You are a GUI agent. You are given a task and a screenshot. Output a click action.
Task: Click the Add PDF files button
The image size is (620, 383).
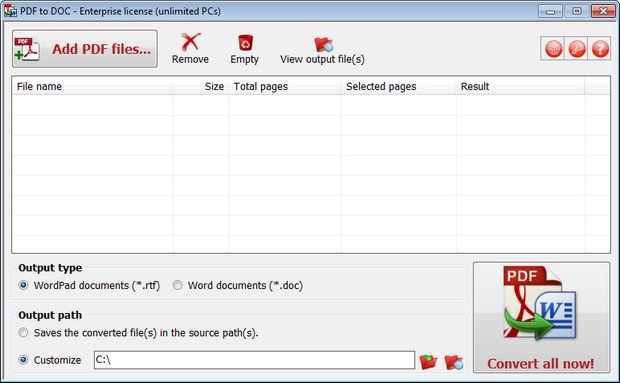pos(85,49)
